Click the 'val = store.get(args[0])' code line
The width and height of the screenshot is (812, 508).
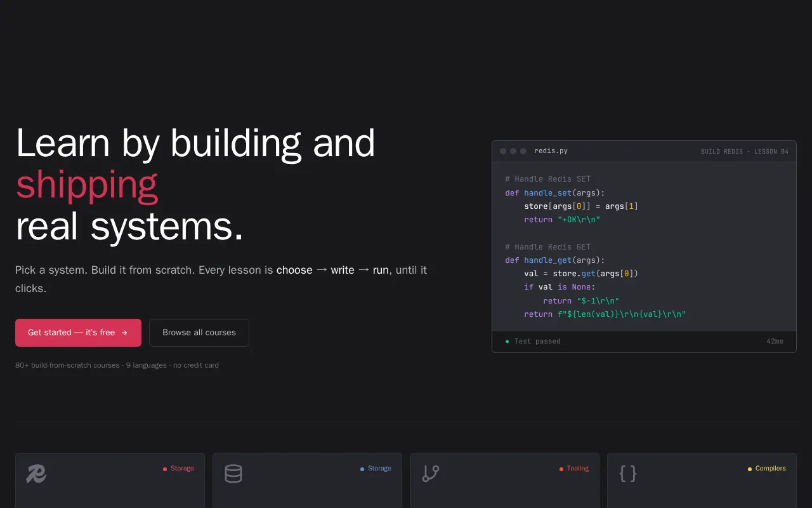[x=581, y=274]
